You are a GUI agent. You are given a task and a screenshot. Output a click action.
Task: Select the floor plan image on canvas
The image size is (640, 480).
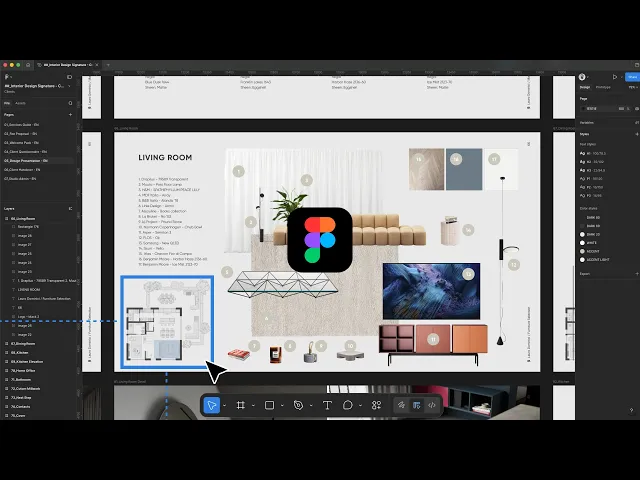point(167,322)
